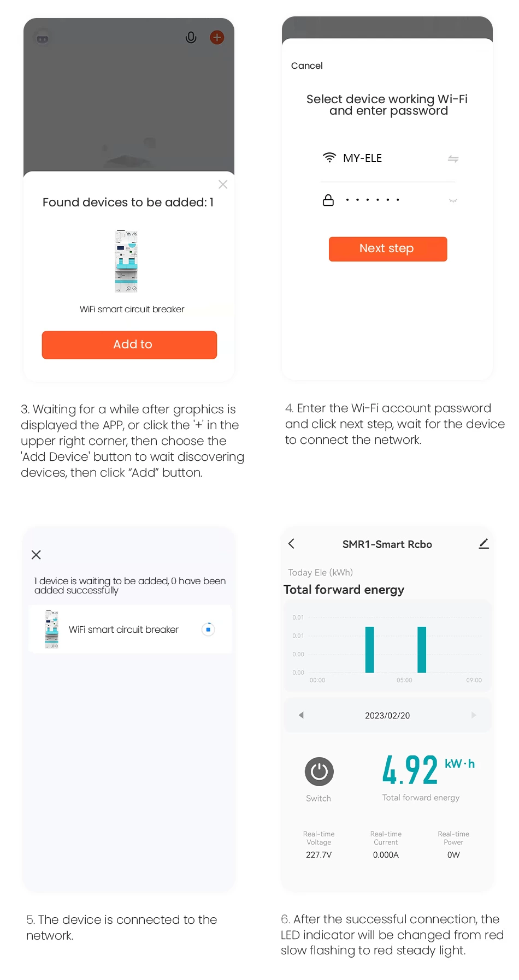Close the Found devices popup
Viewport: 519px width, 980px height.
222,185
